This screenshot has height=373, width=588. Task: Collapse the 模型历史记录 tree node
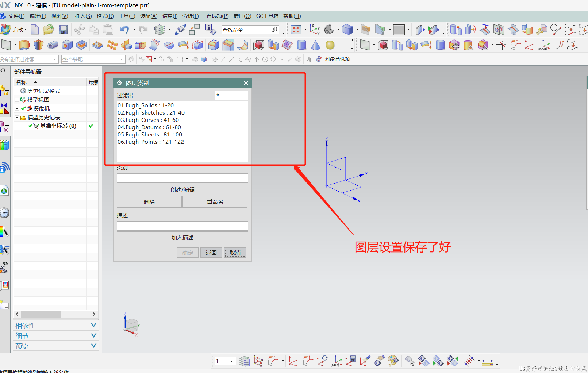[17, 117]
